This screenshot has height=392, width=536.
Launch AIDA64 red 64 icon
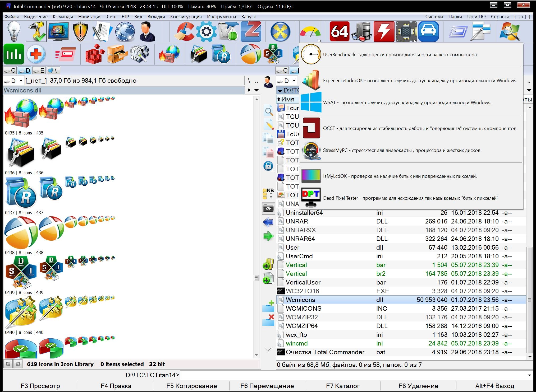pyautogui.click(x=340, y=32)
